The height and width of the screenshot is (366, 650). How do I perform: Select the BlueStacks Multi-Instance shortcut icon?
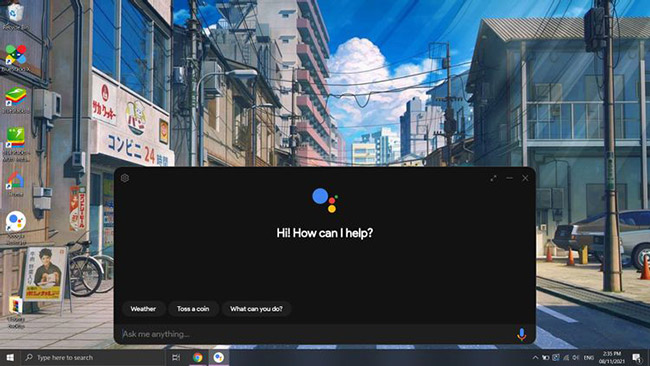click(16, 144)
